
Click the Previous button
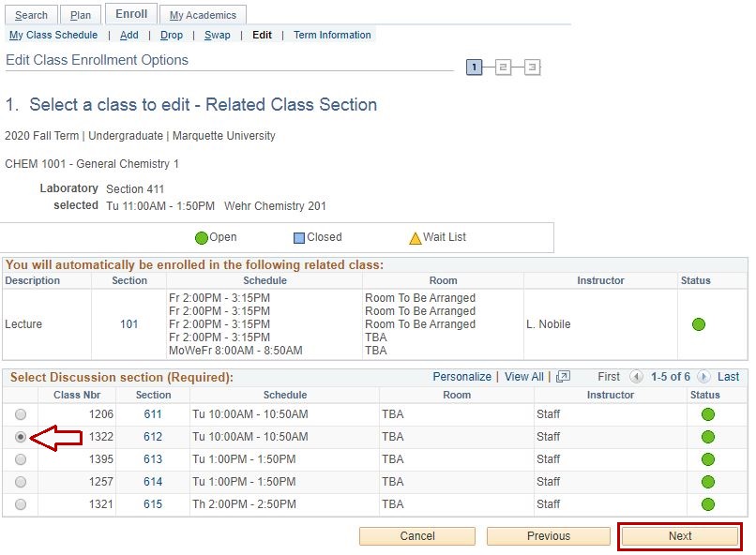(x=548, y=536)
